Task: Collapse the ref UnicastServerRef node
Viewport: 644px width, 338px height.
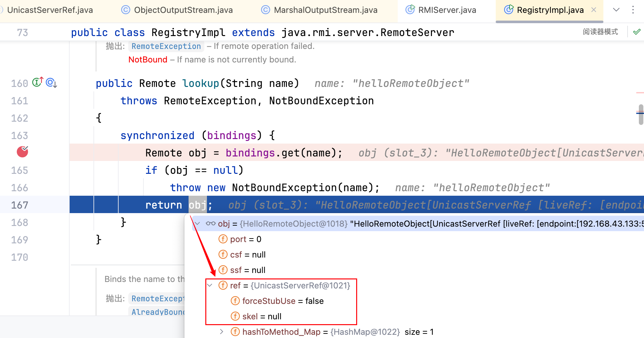Action: 210,285
